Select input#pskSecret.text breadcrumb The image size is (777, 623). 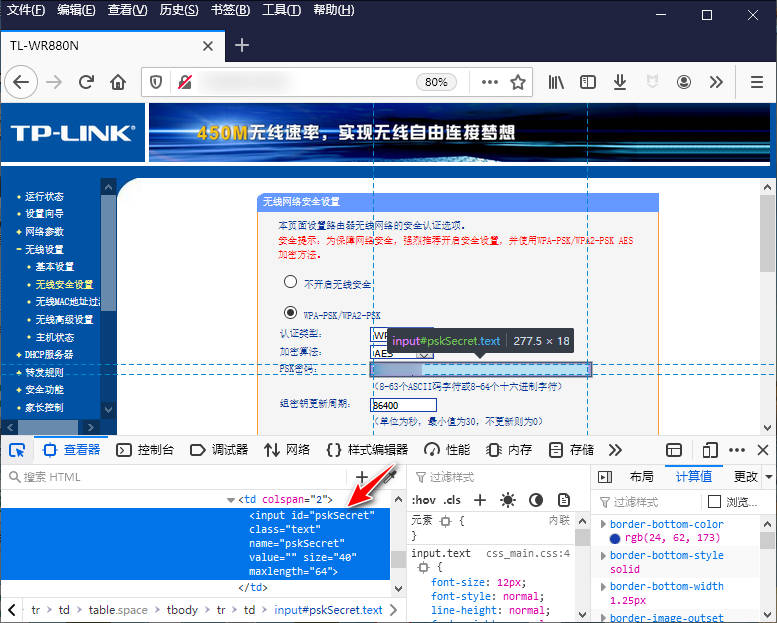tap(328, 610)
